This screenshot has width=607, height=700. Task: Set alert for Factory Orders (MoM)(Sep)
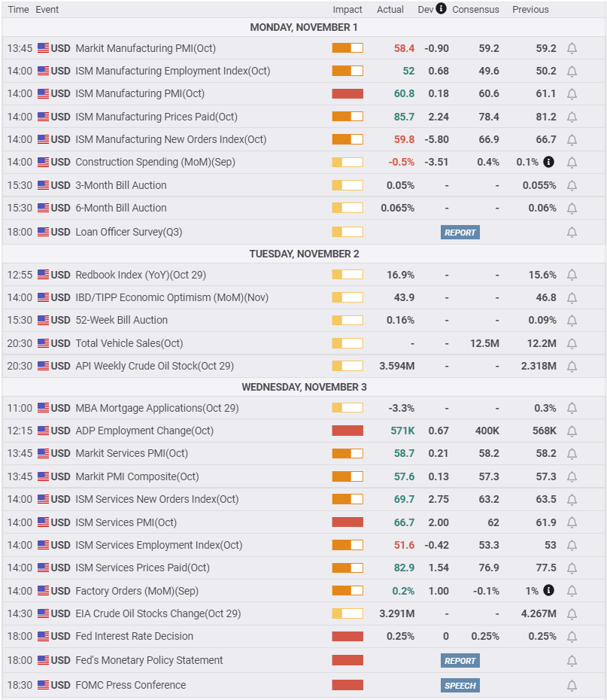(x=572, y=591)
